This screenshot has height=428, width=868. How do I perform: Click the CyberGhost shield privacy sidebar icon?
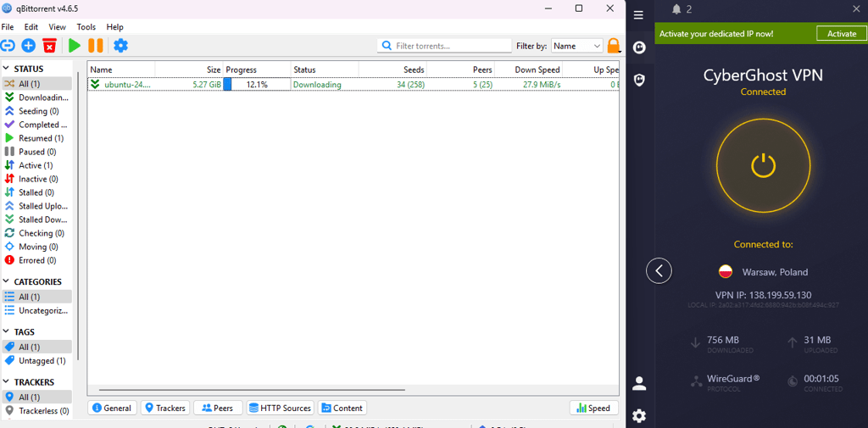coord(639,80)
